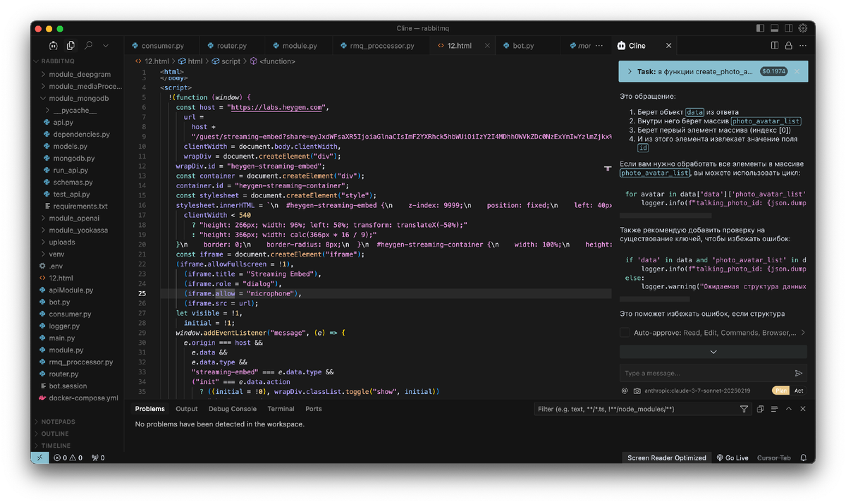
Task: Send the message with arrow icon
Action: coord(799,373)
